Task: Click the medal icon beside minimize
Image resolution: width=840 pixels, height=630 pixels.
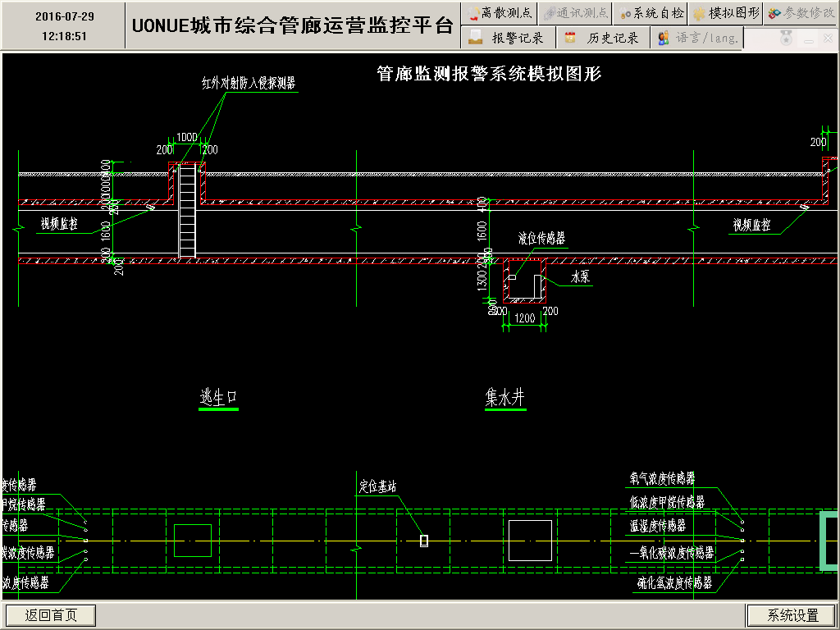Action: [786, 38]
